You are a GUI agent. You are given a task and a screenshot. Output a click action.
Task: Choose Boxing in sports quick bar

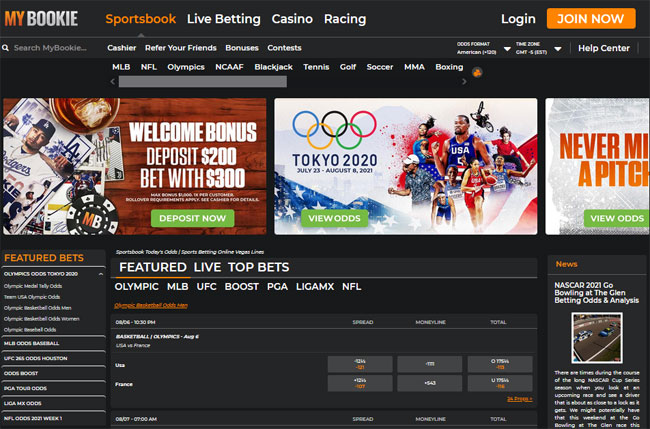coord(449,67)
